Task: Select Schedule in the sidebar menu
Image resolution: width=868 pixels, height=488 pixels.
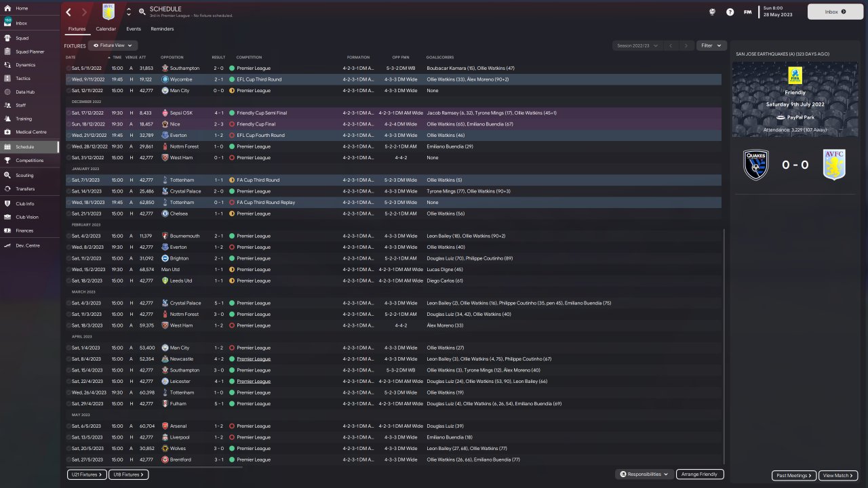Action: coord(29,147)
